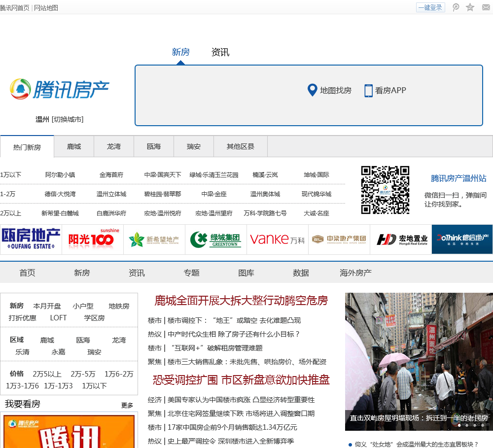Open 腾讯房产温州站 link
This screenshot has width=493, height=448.
pyautogui.click(x=458, y=178)
